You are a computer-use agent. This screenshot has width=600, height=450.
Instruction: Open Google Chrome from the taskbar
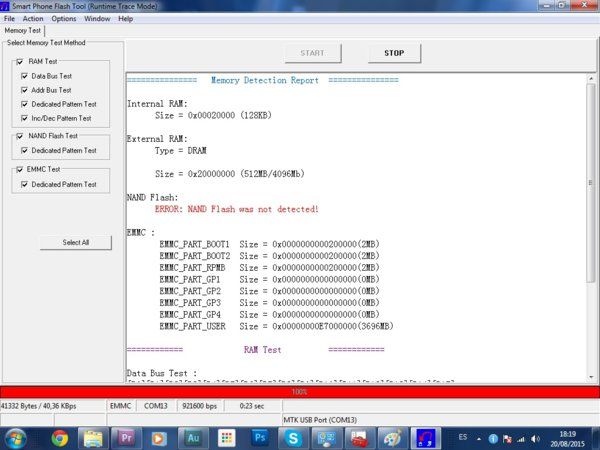tap(59, 438)
